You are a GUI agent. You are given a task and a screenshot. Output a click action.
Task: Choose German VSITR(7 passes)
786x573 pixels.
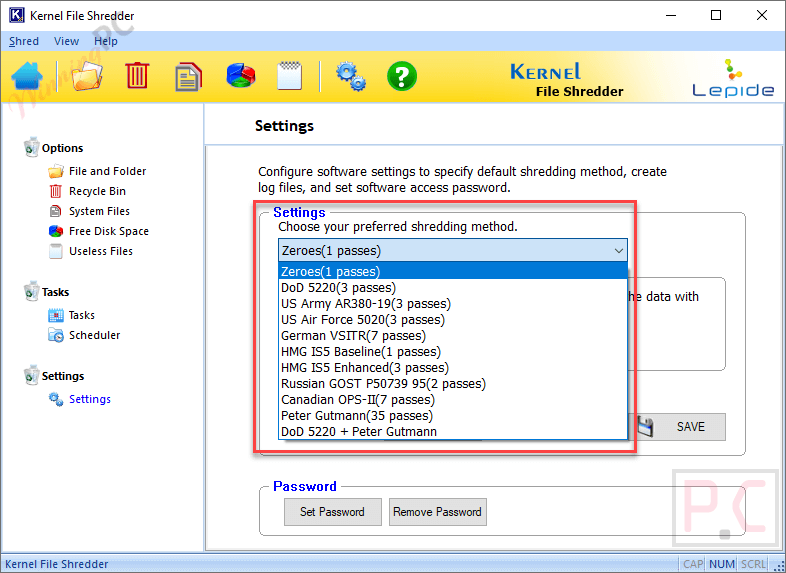[x=453, y=336]
